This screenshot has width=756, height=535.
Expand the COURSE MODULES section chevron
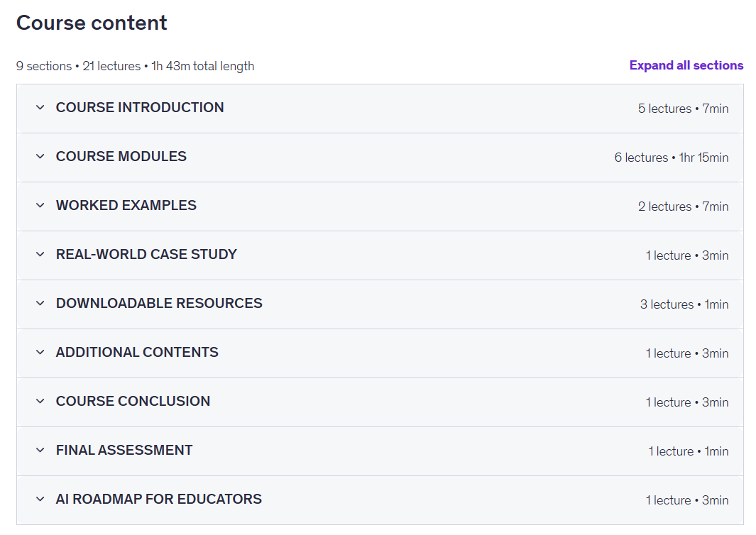pyautogui.click(x=40, y=157)
